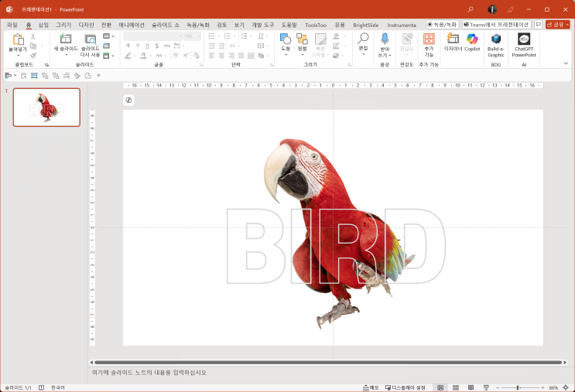575x392 pixels.
Task: Collapse the ribbon with chevron
Action: [x=566, y=63]
